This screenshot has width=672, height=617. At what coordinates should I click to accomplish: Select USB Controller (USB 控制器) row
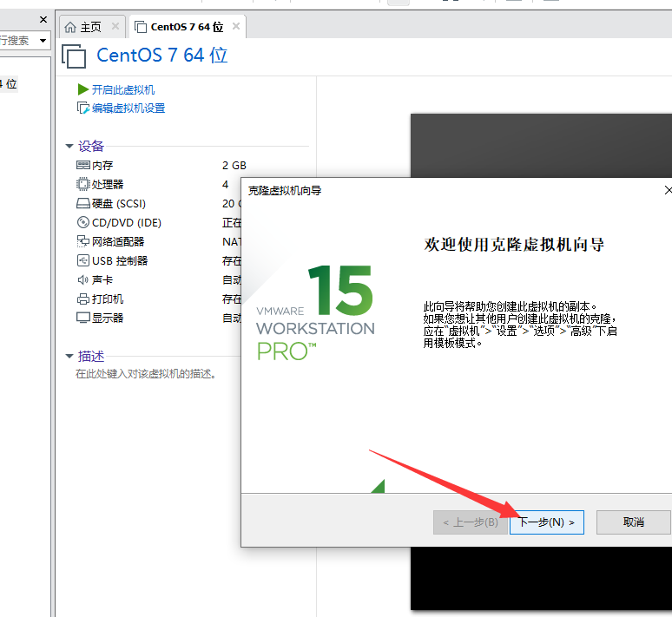click(x=159, y=261)
